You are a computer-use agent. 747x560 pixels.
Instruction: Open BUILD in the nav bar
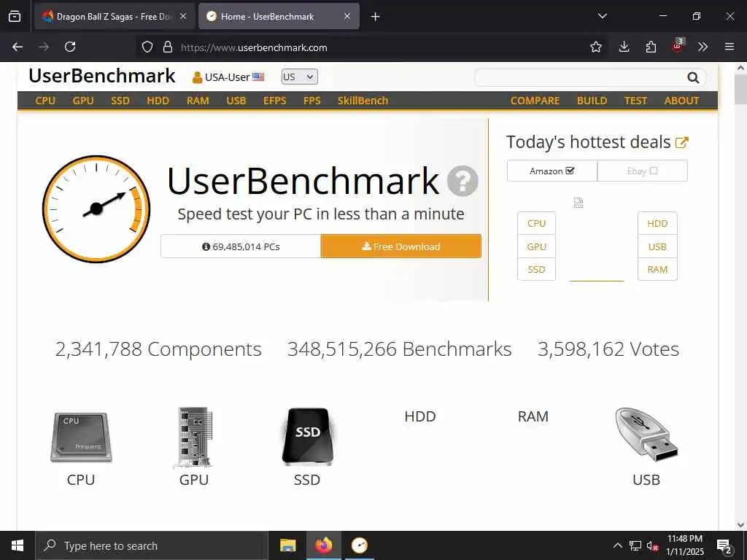pos(592,101)
